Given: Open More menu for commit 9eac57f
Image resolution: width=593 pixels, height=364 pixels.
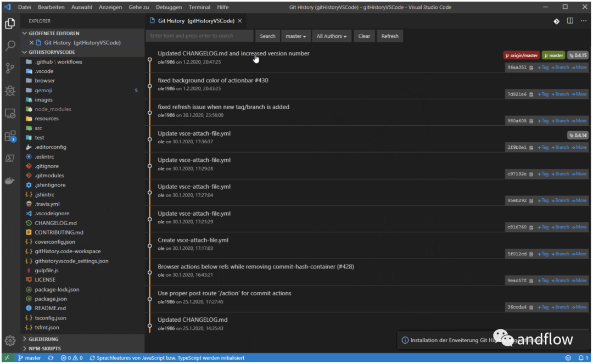Looking at the screenshot, I should pos(579,281).
